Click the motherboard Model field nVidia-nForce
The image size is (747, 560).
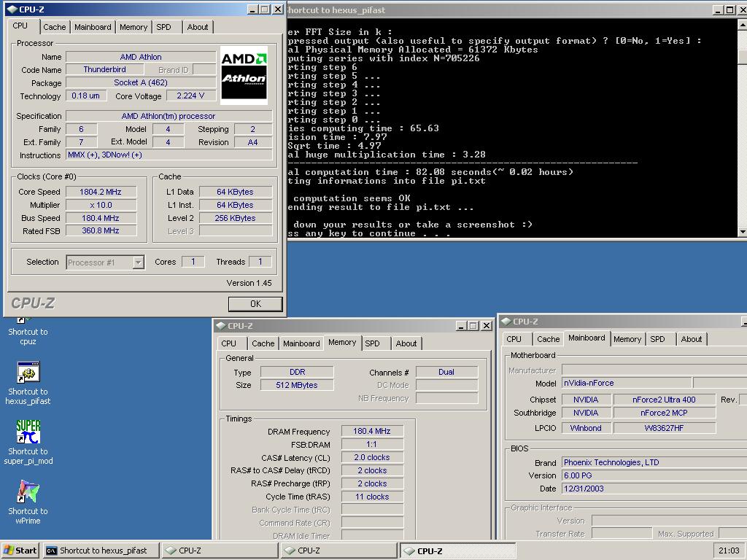point(627,383)
